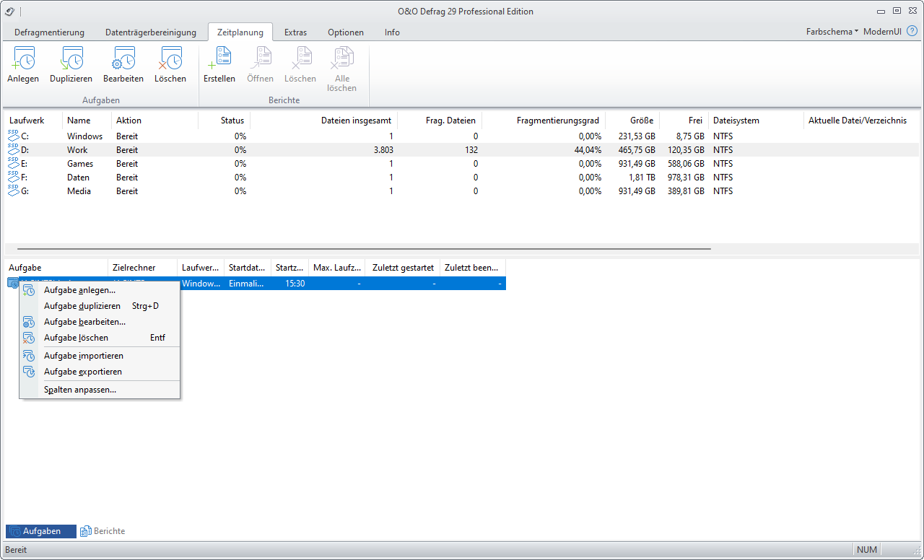924x560 pixels.
Task: Click the Status column header
Action: pos(225,121)
